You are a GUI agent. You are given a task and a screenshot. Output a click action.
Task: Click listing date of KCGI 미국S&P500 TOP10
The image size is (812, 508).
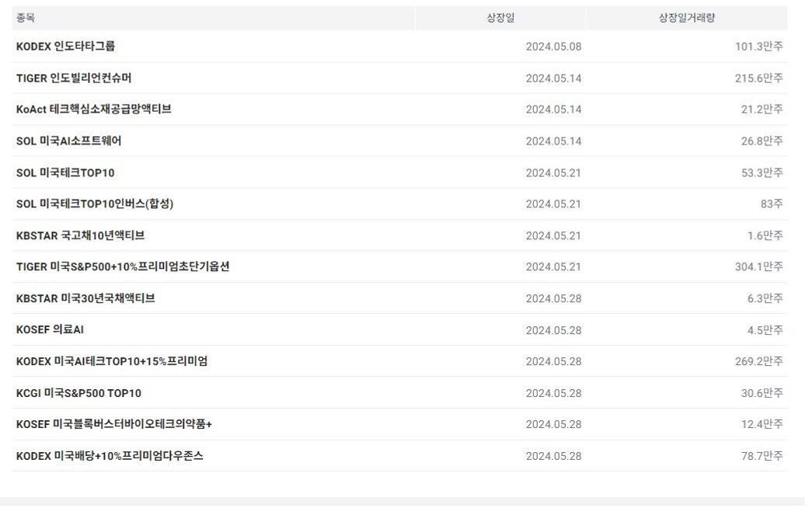553,394
